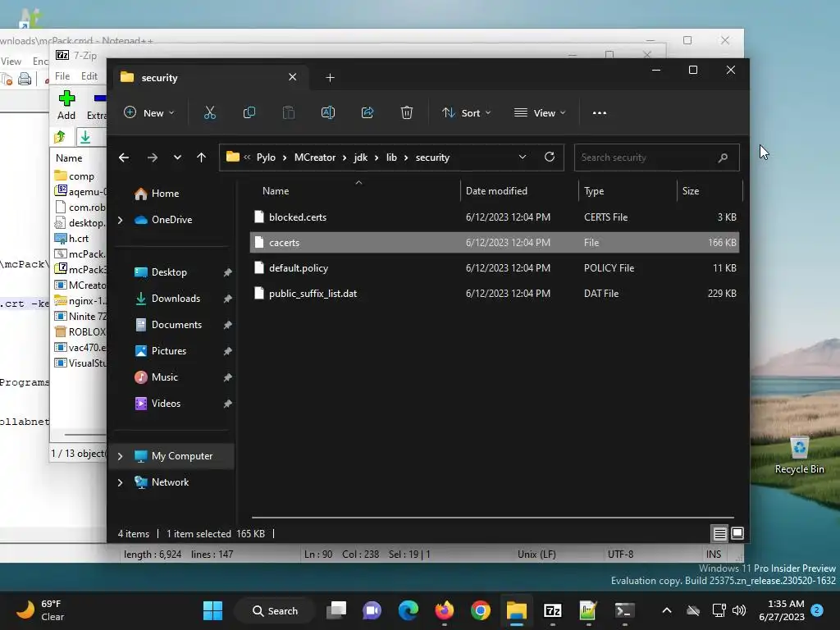Image resolution: width=840 pixels, height=630 pixels.
Task: Open the weather widget showing 69°F
Action: click(40, 610)
